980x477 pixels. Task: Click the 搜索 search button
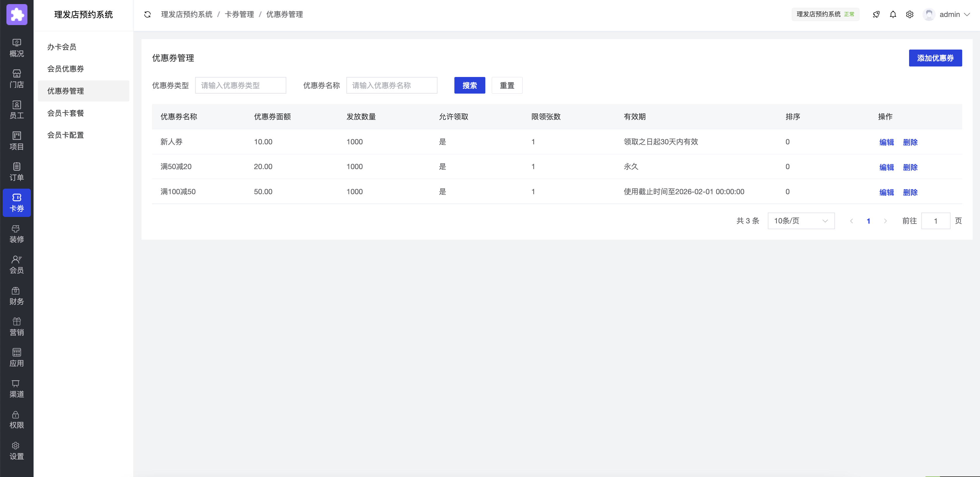(x=470, y=85)
